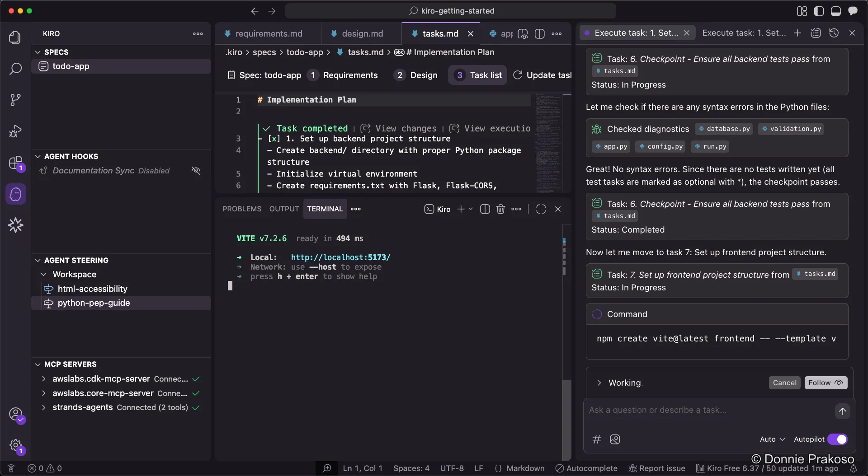
Task: Expand the awslabs.cdk-mcp-server entry
Action: click(44, 379)
